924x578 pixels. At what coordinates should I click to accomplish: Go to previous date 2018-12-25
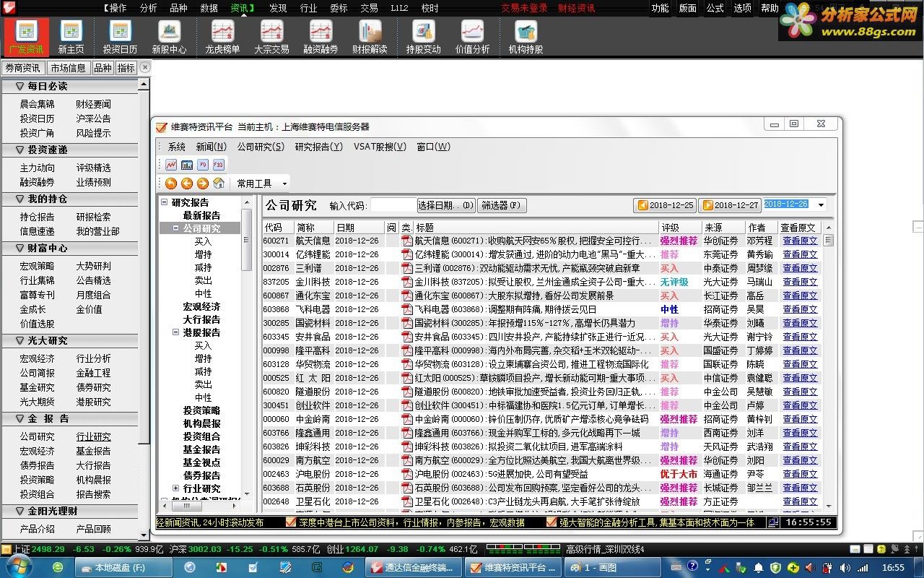pyautogui.click(x=665, y=205)
